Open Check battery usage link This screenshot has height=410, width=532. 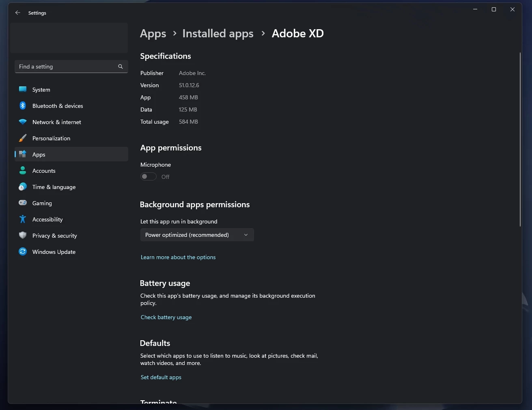click(x=166, y=317)
